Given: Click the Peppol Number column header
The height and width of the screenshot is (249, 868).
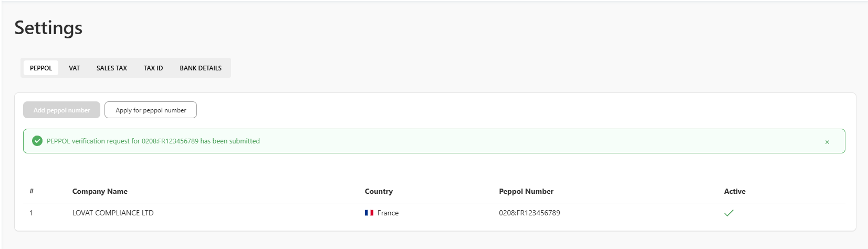Looking at the screenshot, I should (x=526, y=191).
